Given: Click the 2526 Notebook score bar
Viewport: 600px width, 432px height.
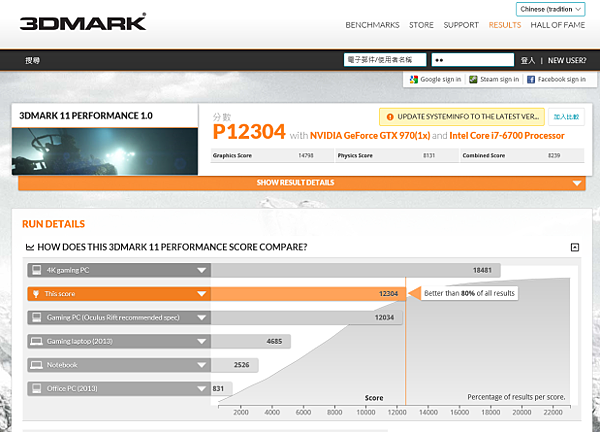Looking at the screenshot, I should (235, 365).
